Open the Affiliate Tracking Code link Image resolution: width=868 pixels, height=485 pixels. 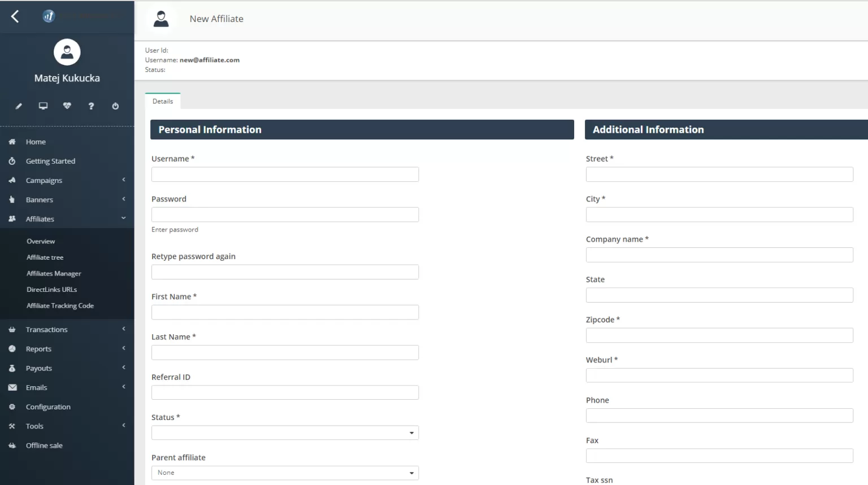(60, 305)
